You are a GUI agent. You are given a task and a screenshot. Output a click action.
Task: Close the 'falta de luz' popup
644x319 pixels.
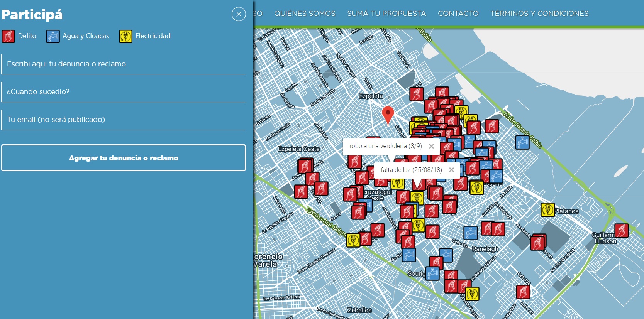point(451,170)
